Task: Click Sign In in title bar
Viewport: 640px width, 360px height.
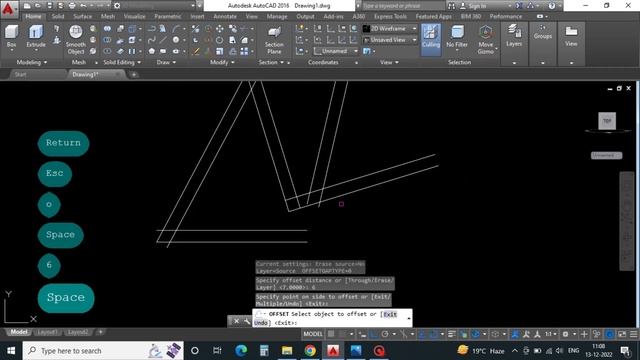Action: coord(477,6)
